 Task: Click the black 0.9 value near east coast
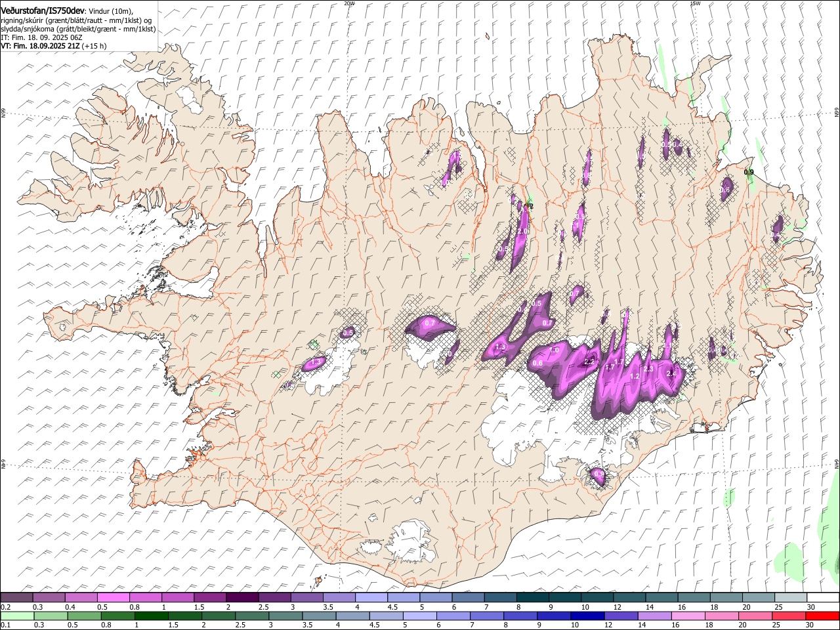tap(749, 172)
